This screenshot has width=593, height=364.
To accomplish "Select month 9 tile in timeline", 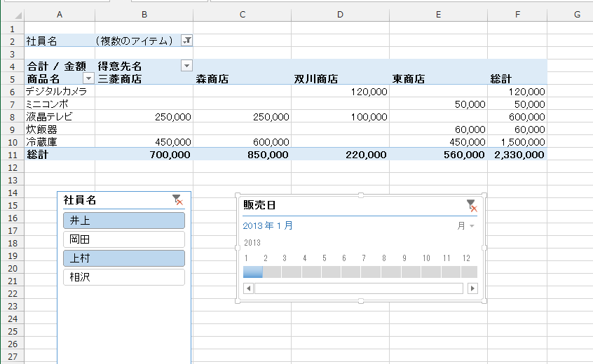I will click(x=411, y=272).
